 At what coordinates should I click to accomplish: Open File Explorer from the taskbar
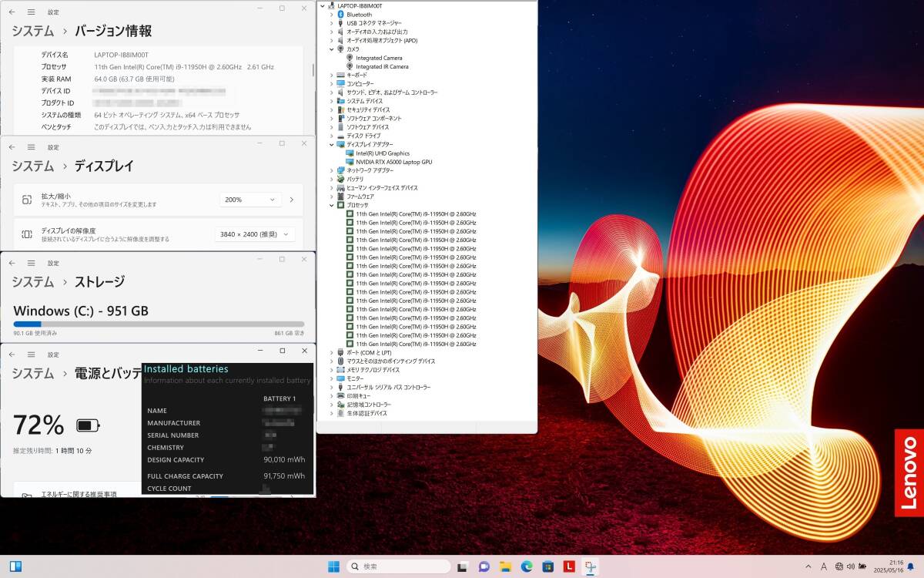[x=505, y=566]
